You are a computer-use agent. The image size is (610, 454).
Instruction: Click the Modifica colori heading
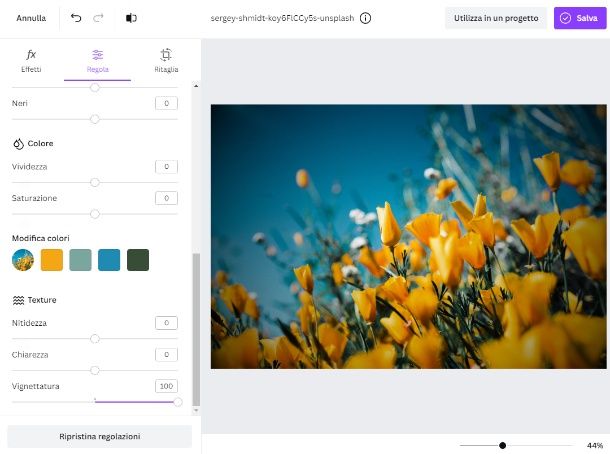point(41,238)
